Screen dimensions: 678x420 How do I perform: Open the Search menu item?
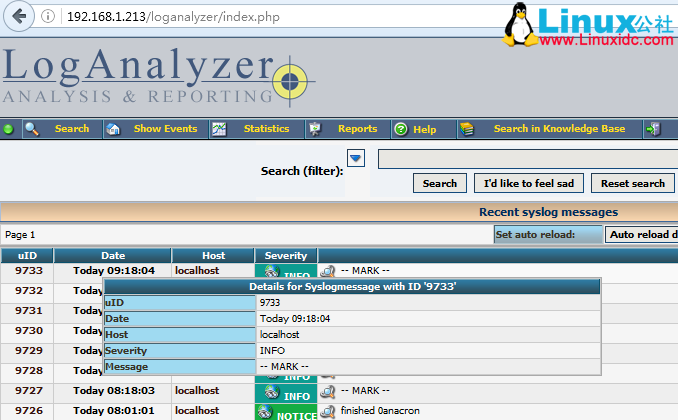point(72,129)
